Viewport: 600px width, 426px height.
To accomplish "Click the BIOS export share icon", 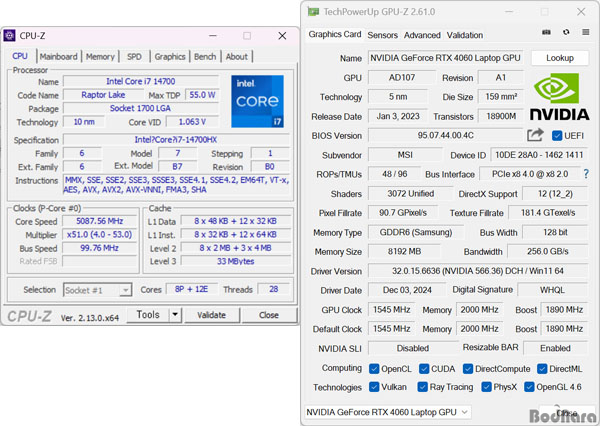I will point(535,135).
